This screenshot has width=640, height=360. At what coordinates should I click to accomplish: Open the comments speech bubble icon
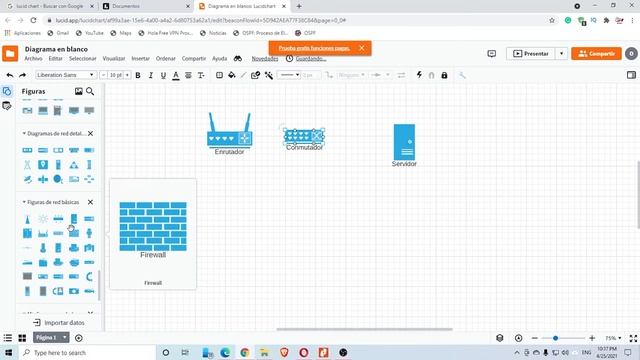pyautogui.click(x=492, y=53)
